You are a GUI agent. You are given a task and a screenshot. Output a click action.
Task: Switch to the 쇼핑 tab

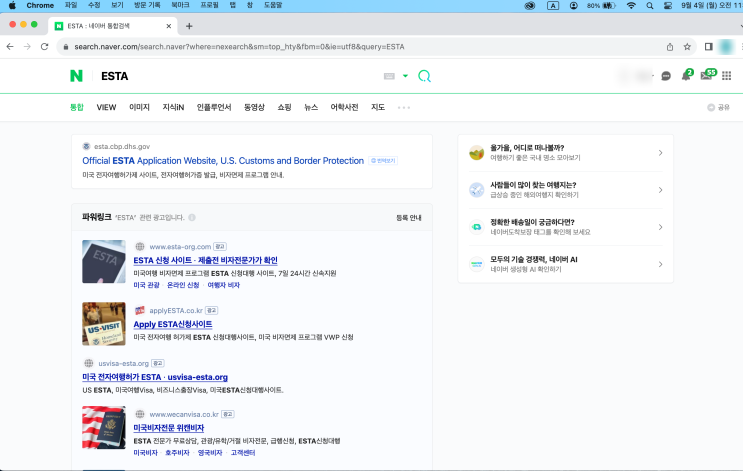[284, 108]
